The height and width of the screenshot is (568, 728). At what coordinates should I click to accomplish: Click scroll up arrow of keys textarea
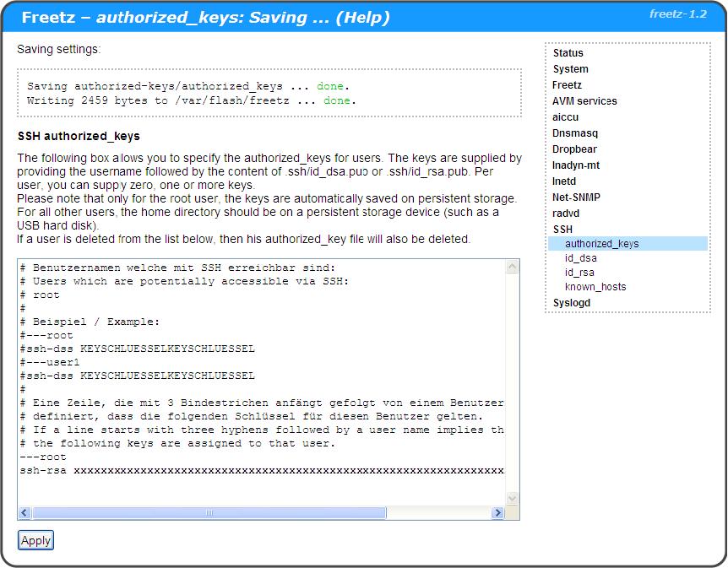coord(512,267)
